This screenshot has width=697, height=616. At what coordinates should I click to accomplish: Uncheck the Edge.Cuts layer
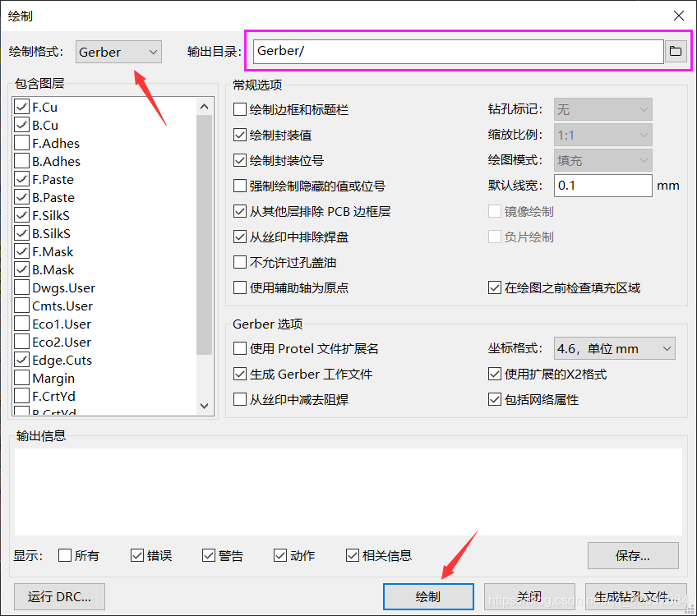click(21, 361)
